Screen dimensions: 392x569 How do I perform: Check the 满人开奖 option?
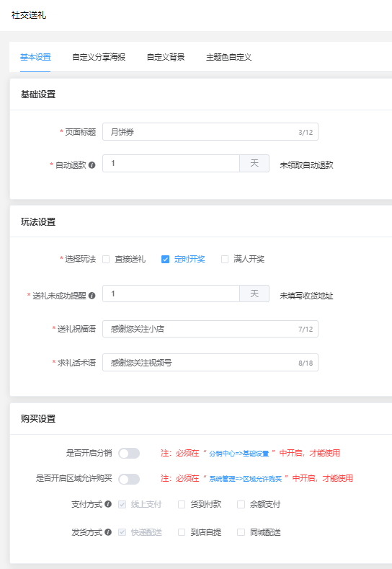pos(225,259)
